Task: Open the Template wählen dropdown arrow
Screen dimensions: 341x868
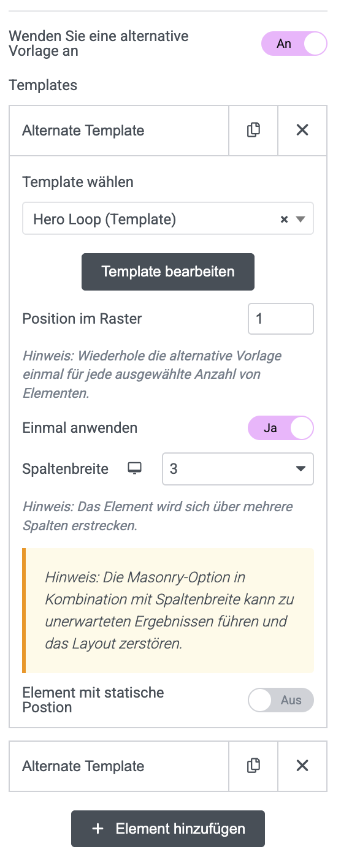Action: coord(301,219)
